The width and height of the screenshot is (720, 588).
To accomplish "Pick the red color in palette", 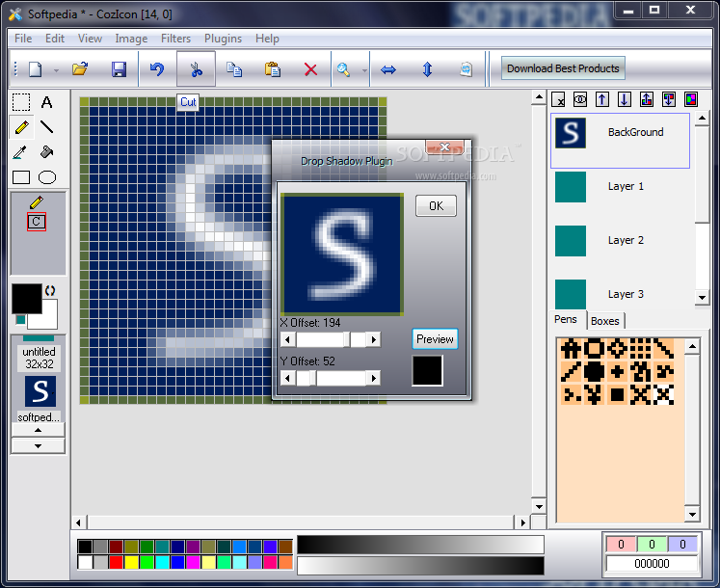I will [x=116, y=562].
